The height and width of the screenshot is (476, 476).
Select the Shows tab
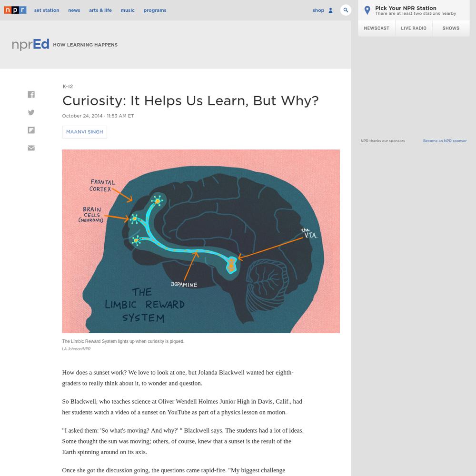point(451,28)
